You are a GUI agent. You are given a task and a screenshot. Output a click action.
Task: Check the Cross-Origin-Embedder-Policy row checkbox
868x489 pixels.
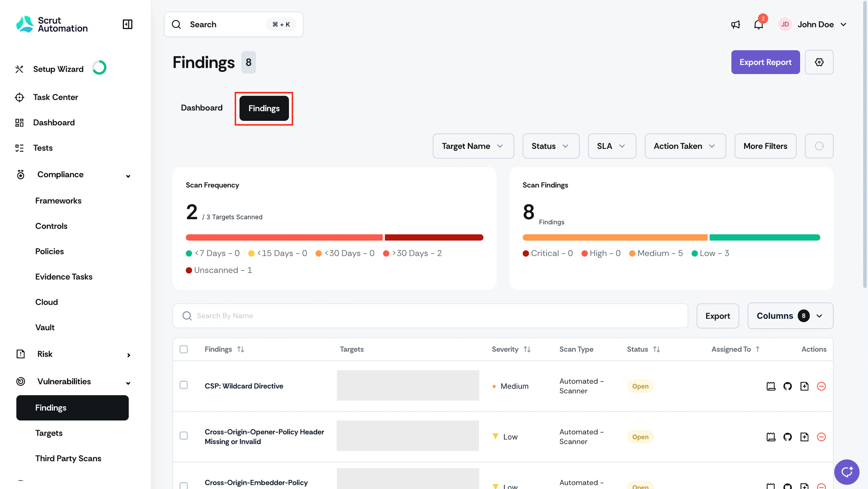coord(184,486)
